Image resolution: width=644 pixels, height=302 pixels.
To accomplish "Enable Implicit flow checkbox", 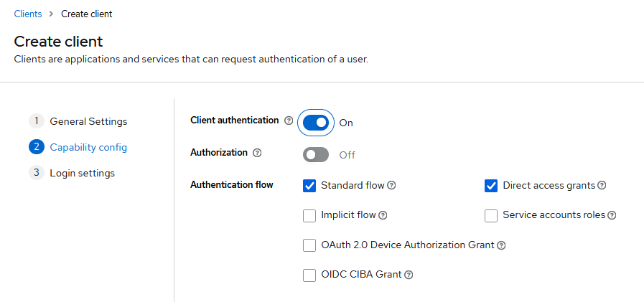I will pyautogui.click(x=309, y=215).
